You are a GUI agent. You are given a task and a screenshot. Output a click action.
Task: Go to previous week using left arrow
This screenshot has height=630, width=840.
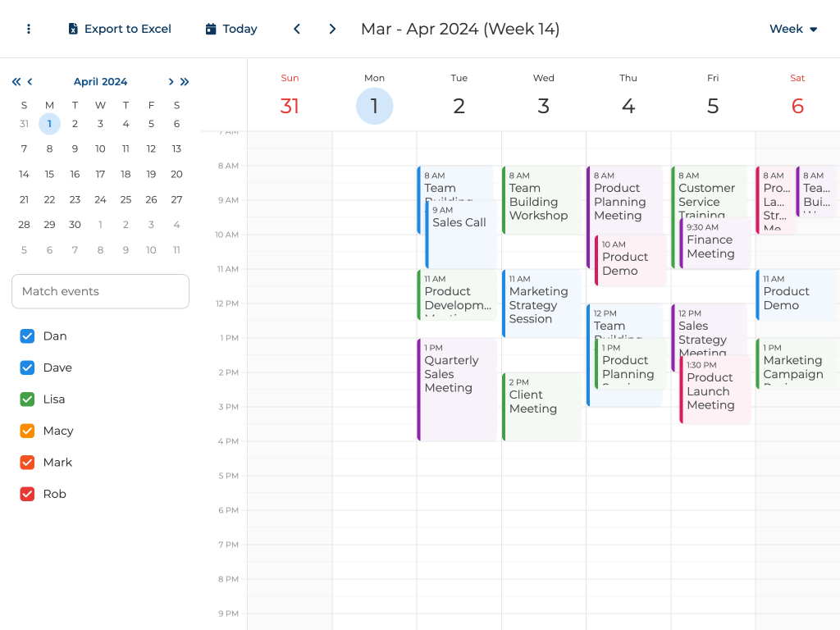click(x=297, y=29)
